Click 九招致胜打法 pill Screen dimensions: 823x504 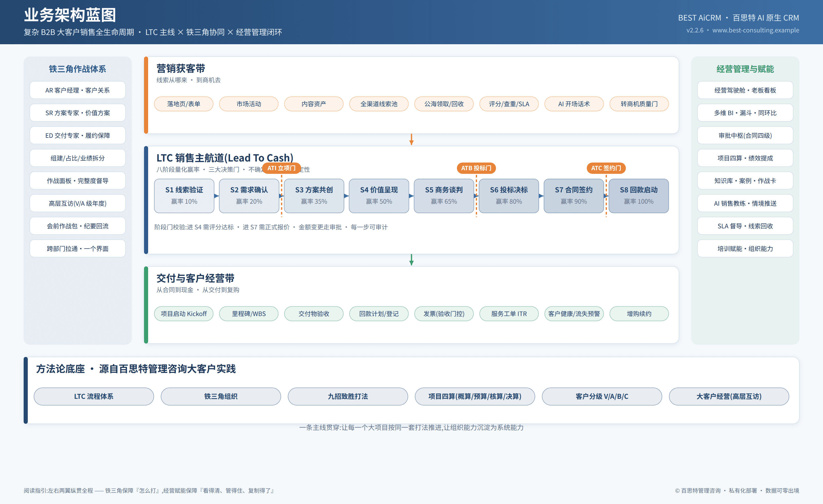(x=348, y=397)
